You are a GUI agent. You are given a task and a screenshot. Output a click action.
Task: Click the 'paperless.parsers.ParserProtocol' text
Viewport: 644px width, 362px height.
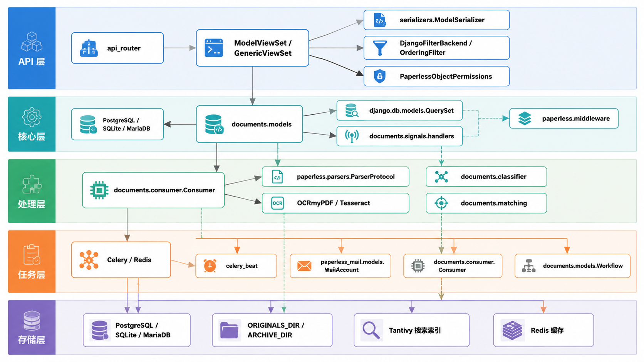coord(346,177)
